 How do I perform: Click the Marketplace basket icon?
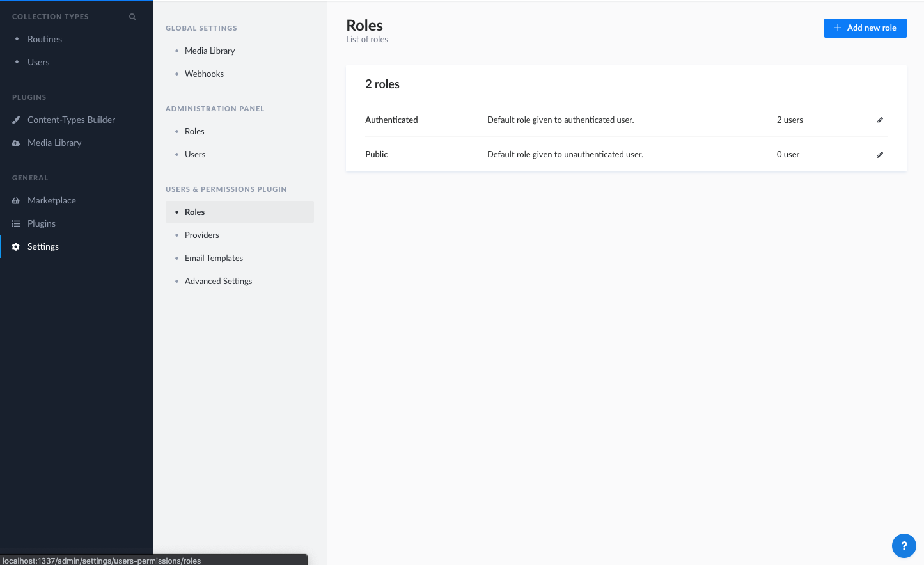click(x=16, y=201)
